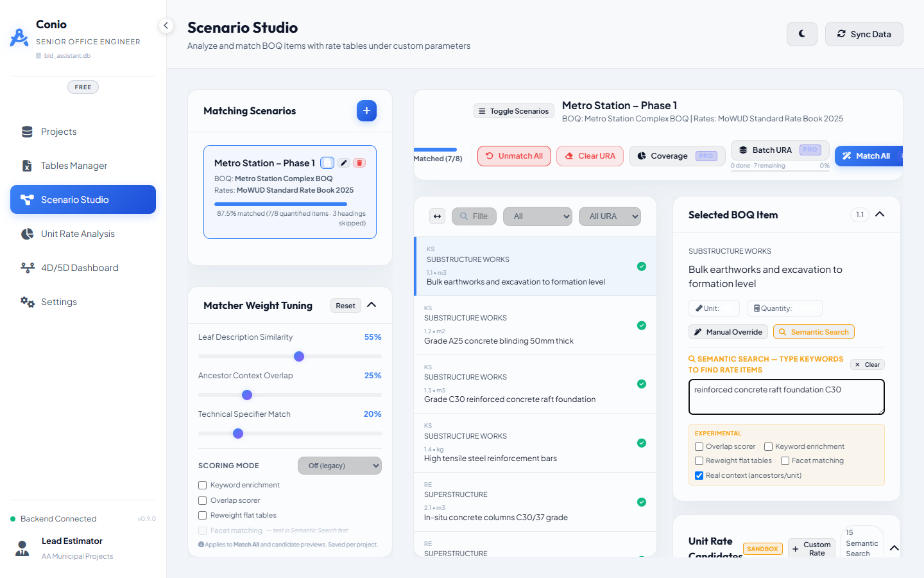
Task: Click the FREE plan badge
Action: click(x=83, y=87)
